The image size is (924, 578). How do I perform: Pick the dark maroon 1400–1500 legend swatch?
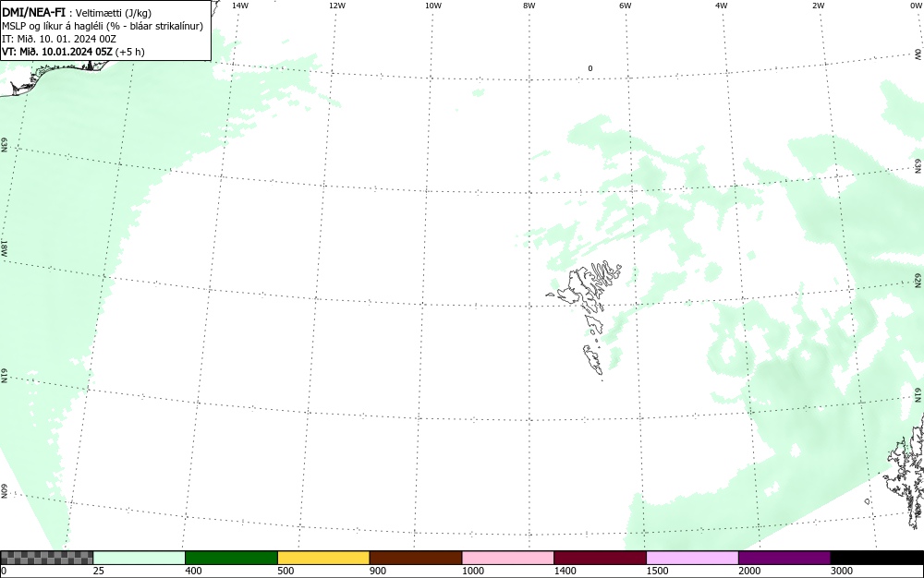click(x=600, y=558)
